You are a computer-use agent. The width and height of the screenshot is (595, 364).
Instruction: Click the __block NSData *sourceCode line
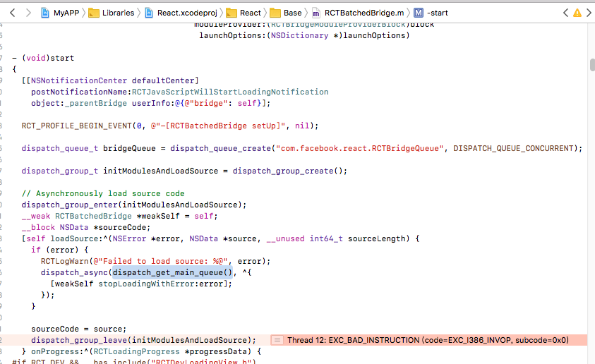pyautogui.click(x=86, y=227)
